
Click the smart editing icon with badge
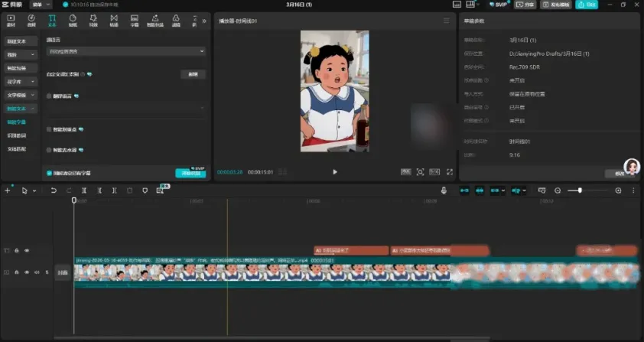tap(161, 190)
